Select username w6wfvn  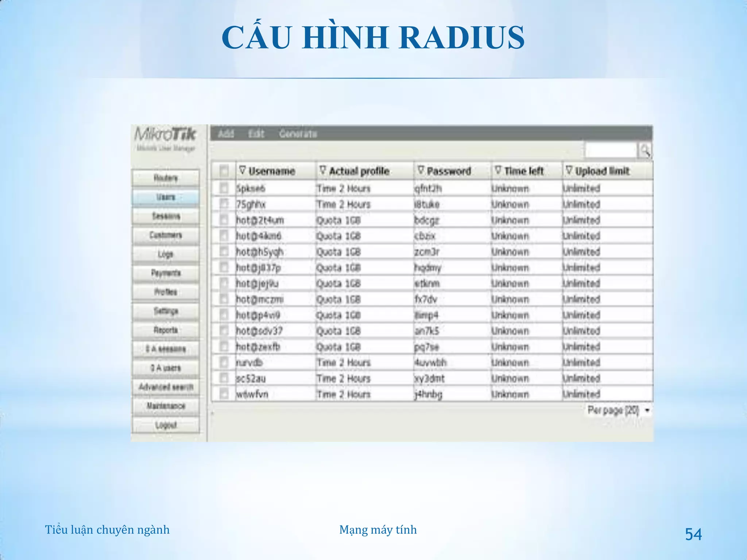tap(252, 394)
